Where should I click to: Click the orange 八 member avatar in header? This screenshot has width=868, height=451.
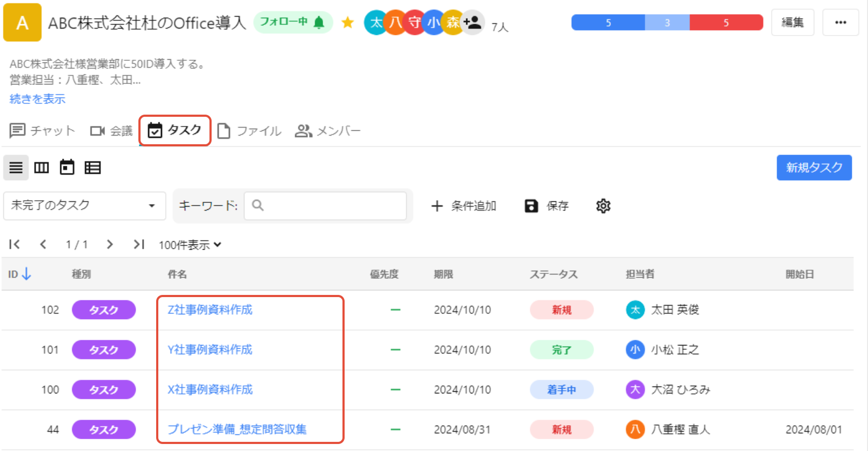point(395,23)
